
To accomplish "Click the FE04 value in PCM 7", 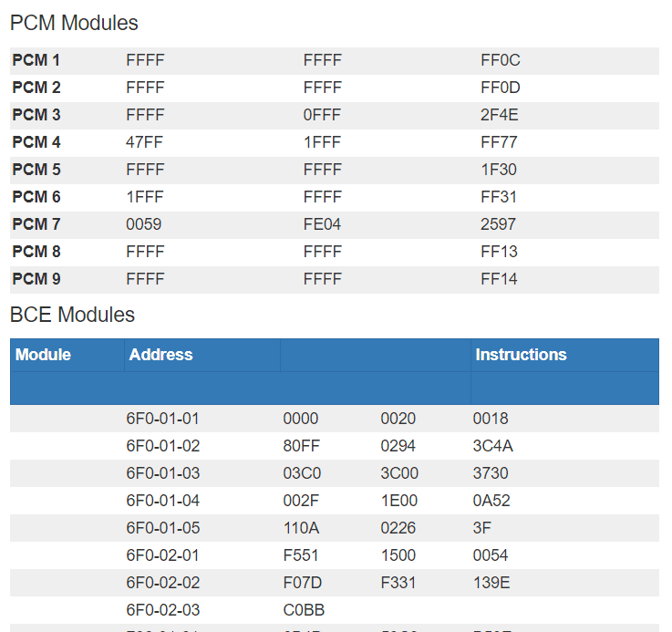I will [x=322, y=224].
